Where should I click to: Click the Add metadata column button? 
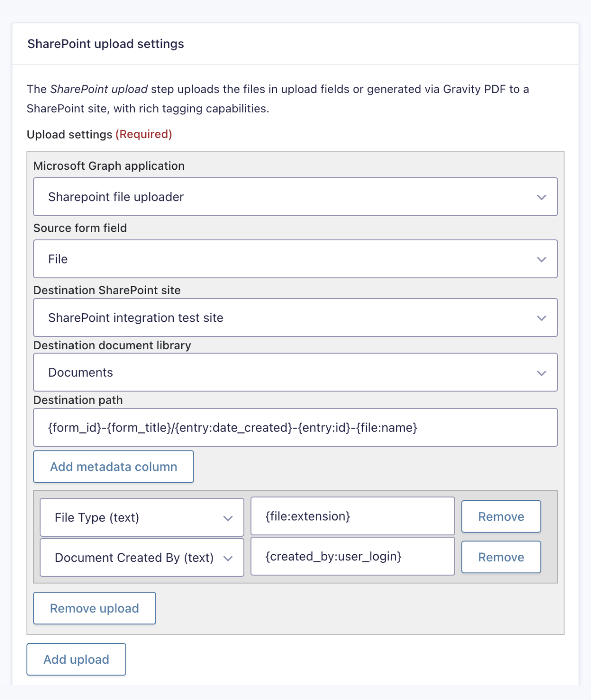[x=113, y=466]
